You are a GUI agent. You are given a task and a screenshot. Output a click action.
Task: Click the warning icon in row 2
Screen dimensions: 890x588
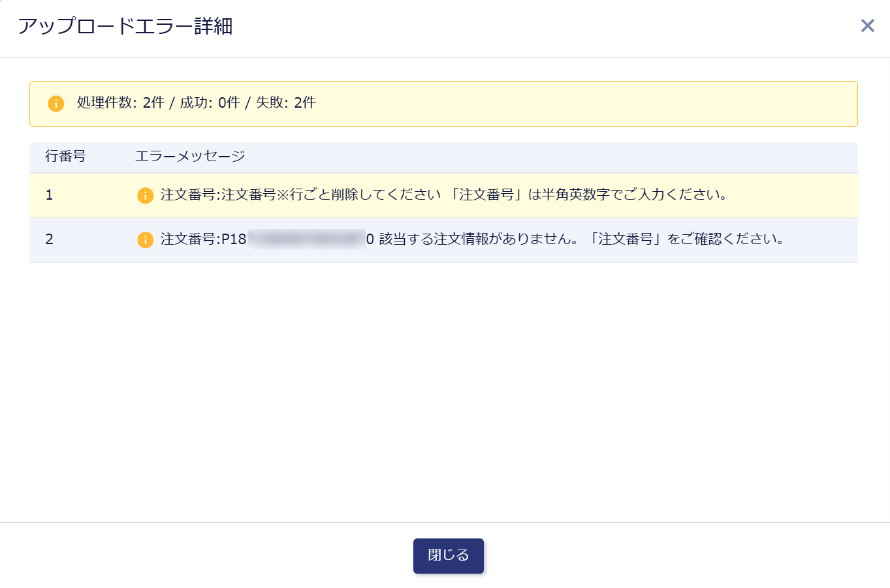(x=145, y=240)
